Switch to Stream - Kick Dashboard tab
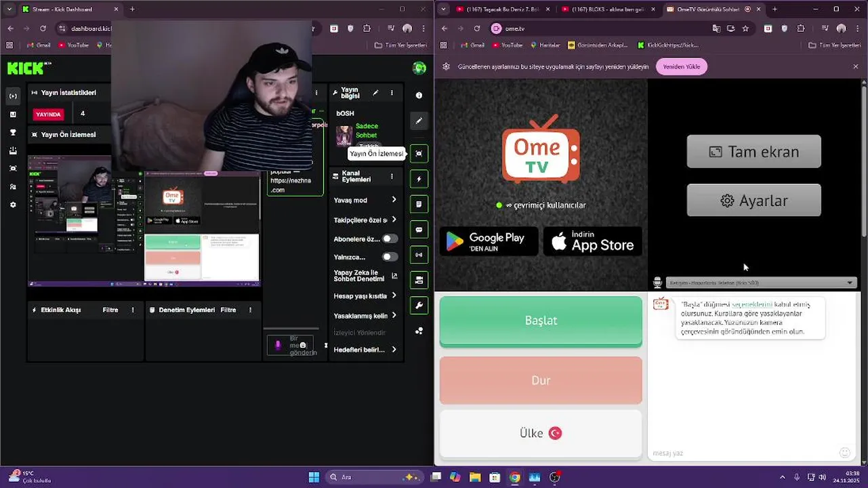868x488 pixels. coord(70,9)
